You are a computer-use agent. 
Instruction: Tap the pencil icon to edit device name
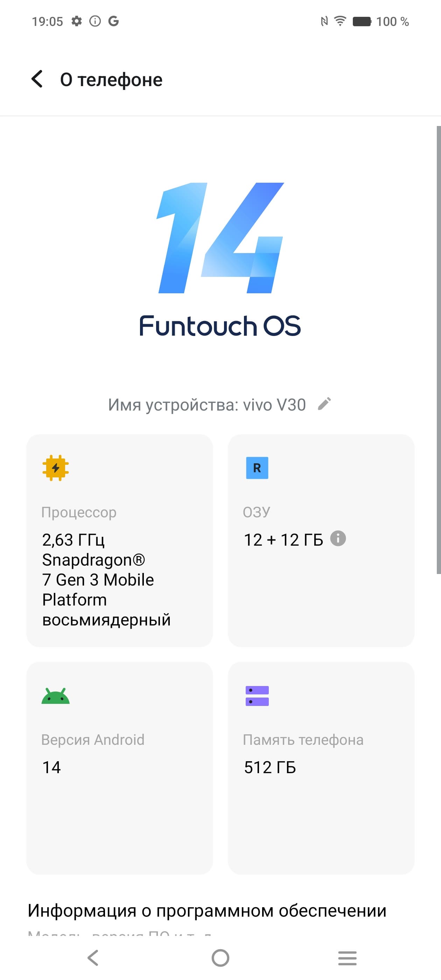(x=324, y=404)
